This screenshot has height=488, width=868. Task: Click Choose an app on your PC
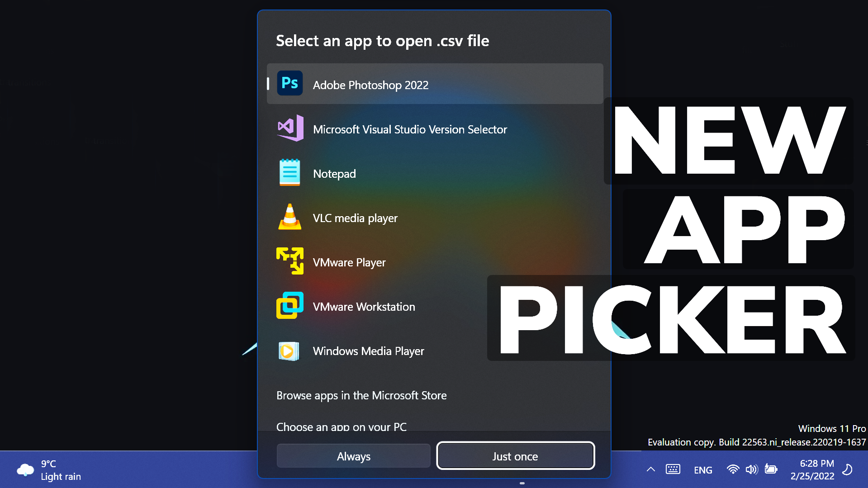pyautogui.click(x=342, y=426)
